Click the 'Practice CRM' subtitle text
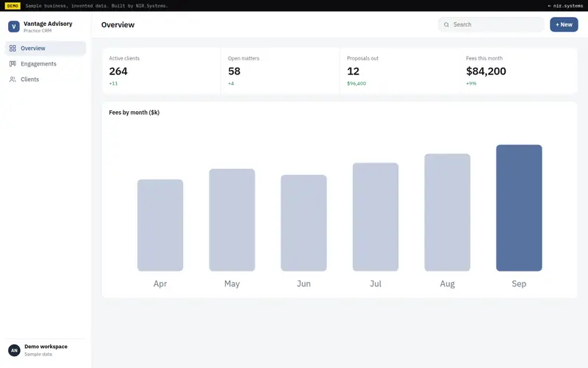The height and width of the screenshot is (368, 588). 37,31
